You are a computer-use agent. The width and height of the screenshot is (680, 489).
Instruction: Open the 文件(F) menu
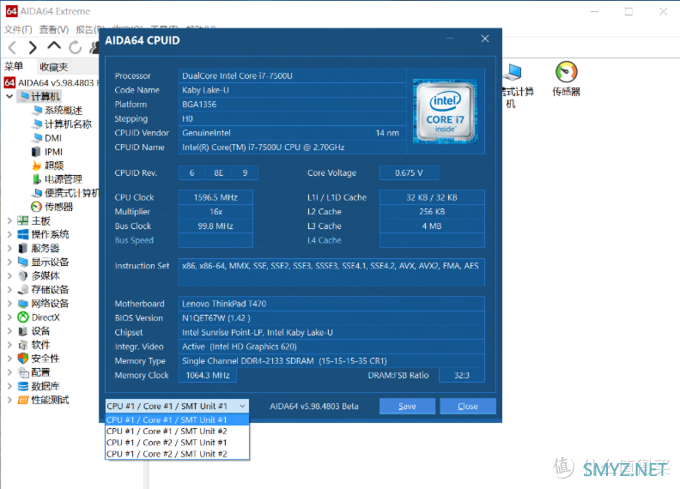[18, 29]
